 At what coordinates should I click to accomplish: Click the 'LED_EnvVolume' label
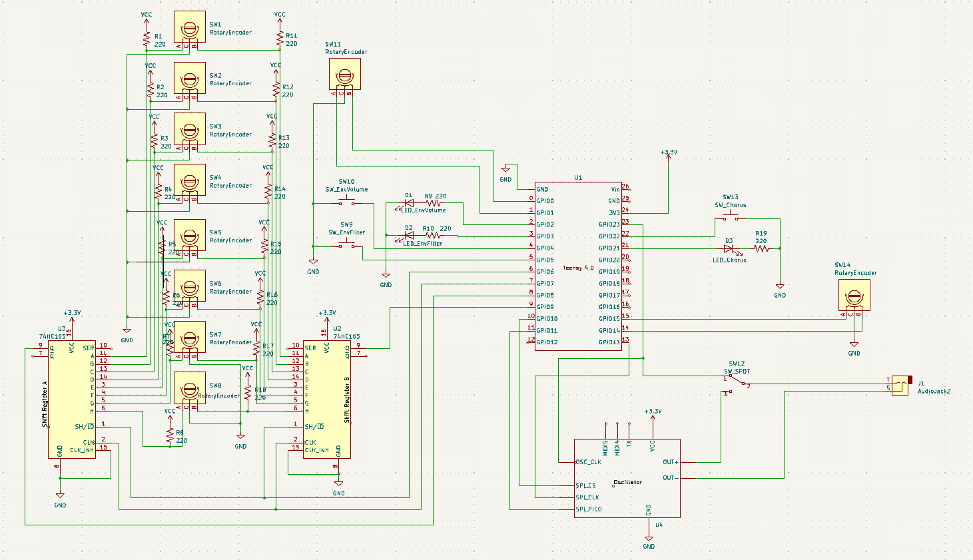[424, 211]
